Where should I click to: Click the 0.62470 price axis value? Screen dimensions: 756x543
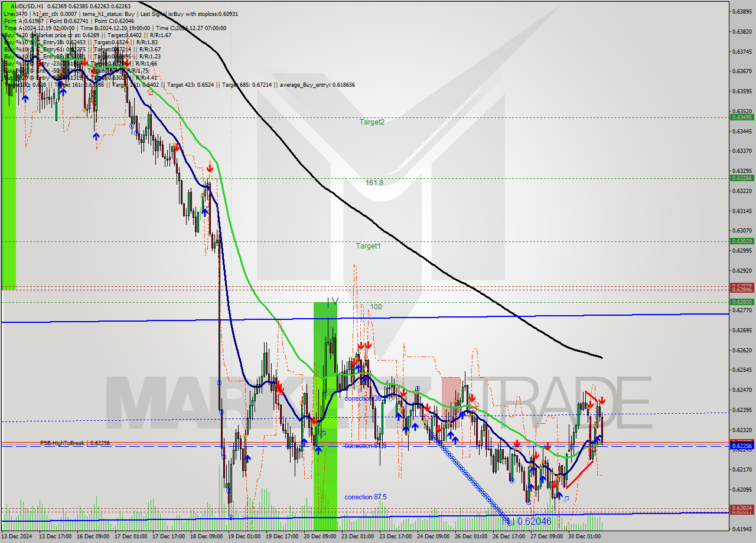(742, 390)
